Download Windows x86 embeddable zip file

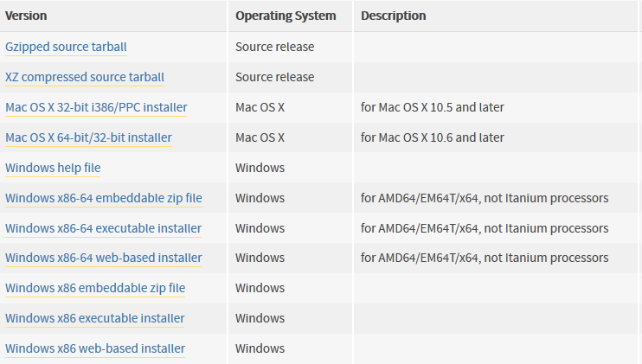pyautogui.click(x=95, y=288)
